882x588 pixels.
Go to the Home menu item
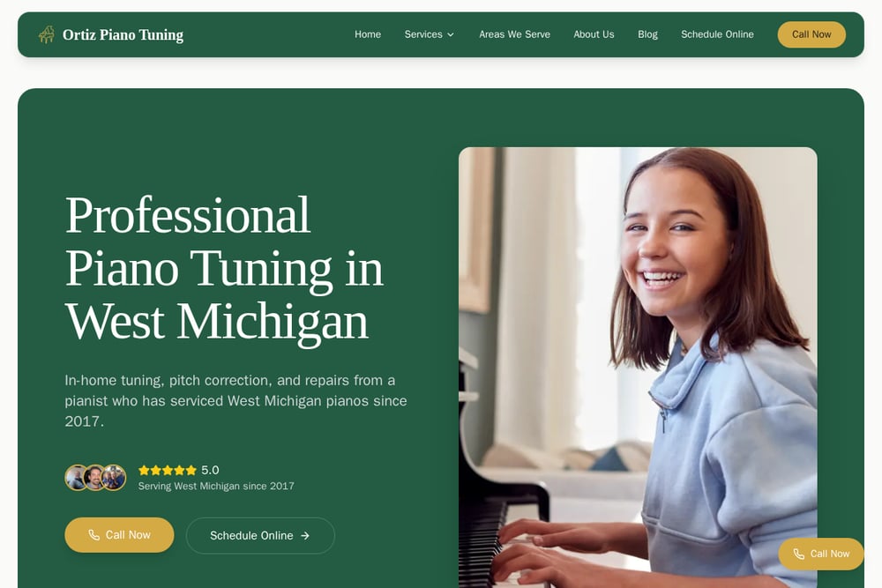pyautogui.click(x=368, y=34)
